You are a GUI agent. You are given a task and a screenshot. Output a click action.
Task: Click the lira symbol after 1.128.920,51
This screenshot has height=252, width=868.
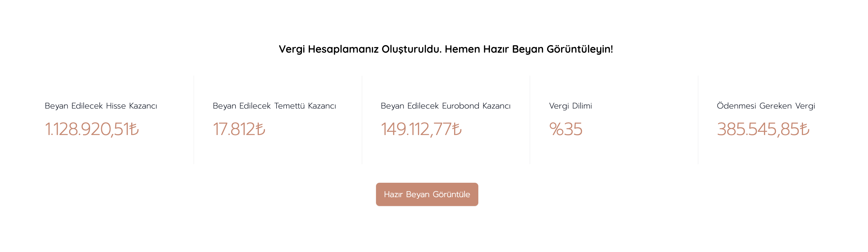[134, 129]
